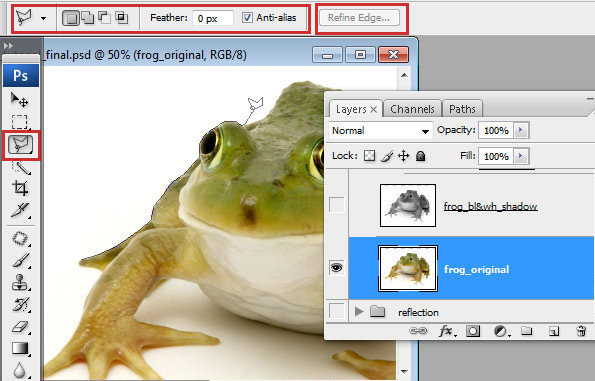Create a new group

coord(526,331)
